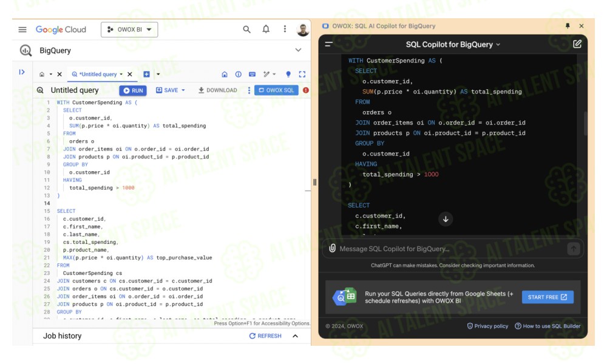607x364 pixels.
Task: Click the split-pane handle between BigQuery and Copilot
Action: click(x=314, y=182)
